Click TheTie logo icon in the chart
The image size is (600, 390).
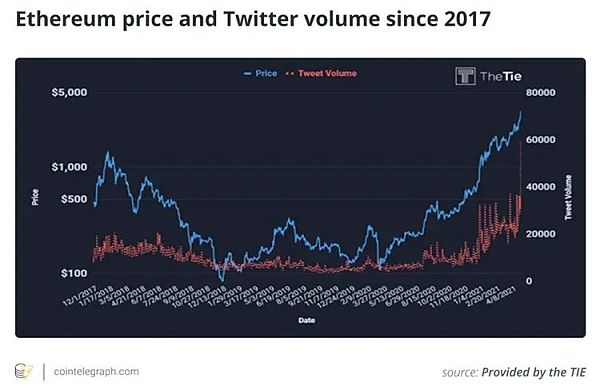coord(465,76)
